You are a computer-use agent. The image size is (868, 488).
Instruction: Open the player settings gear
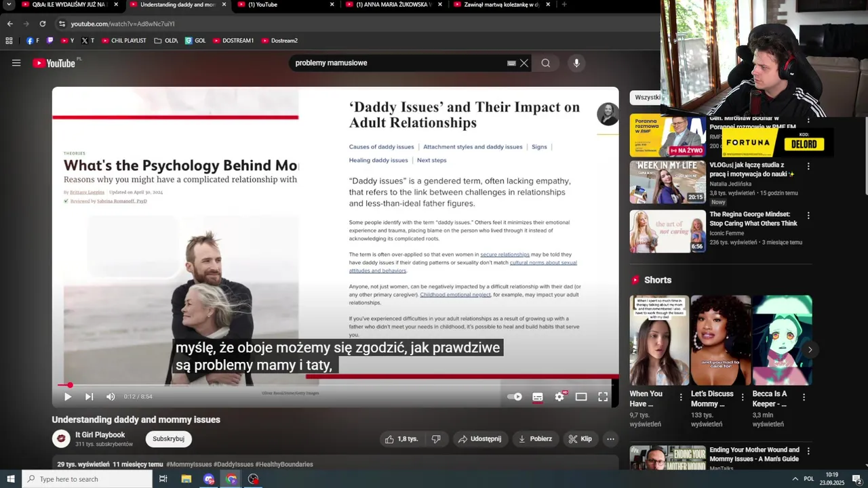559,396
